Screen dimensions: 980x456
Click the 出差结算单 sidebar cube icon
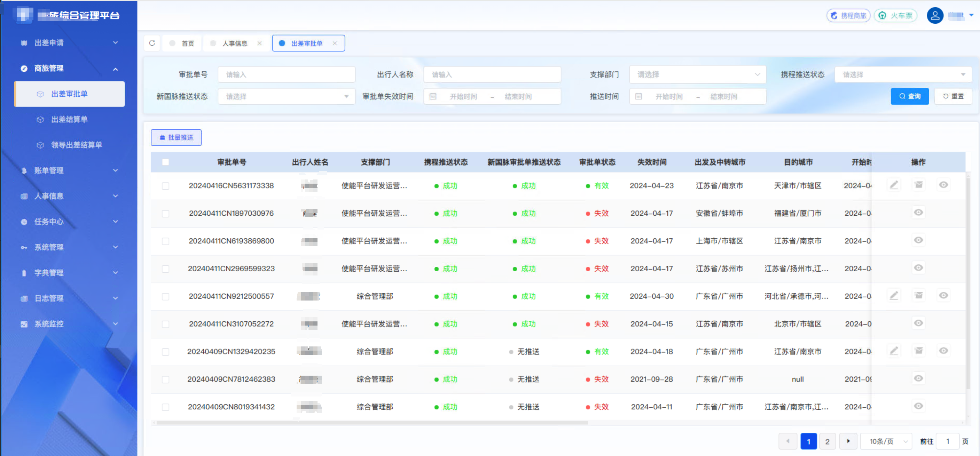(40, 119)
